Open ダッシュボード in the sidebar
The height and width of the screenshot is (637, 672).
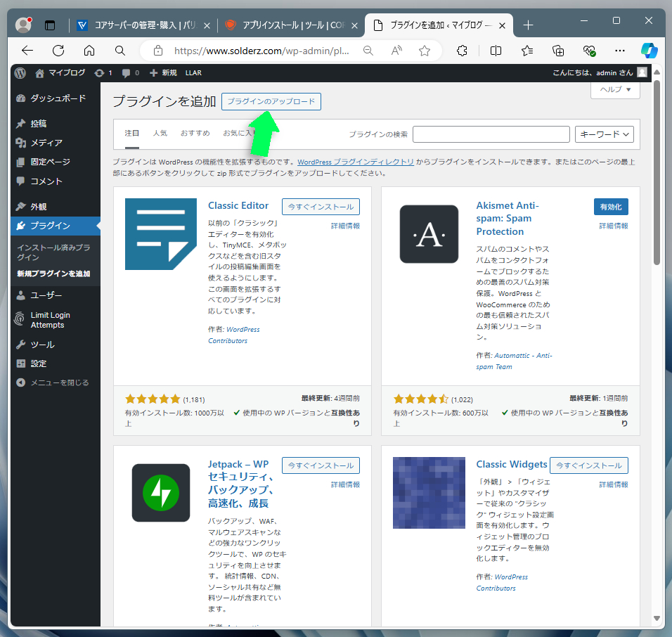(56, 98)
